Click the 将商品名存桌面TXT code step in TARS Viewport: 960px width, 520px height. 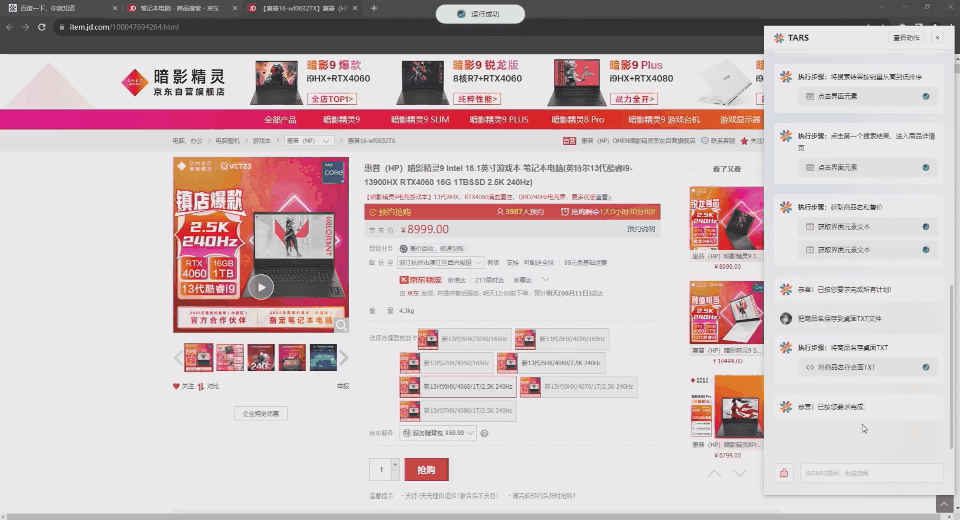pos(868,367)
